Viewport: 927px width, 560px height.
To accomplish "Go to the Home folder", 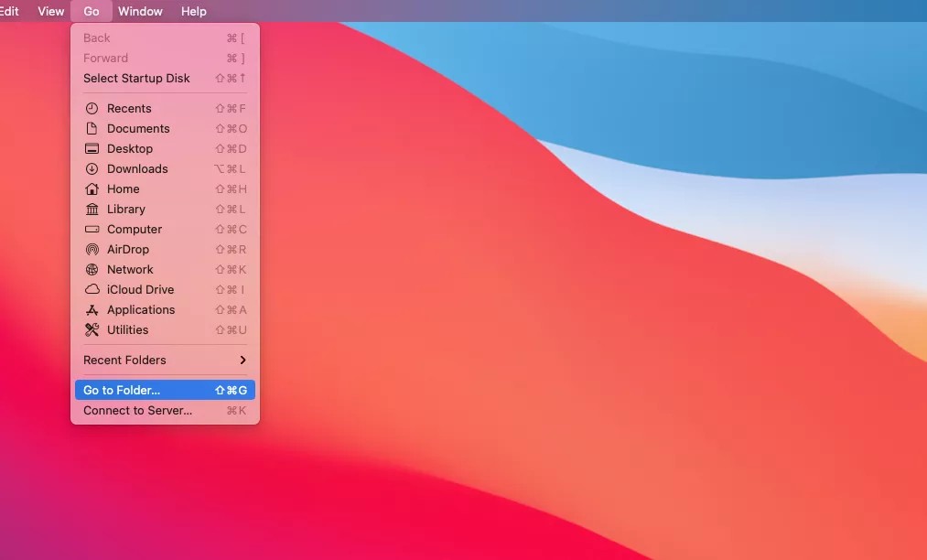I will click(124, 188).
